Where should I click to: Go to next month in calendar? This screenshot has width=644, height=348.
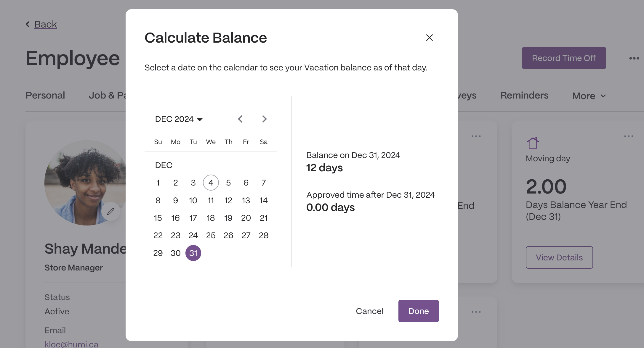pos(264,119)
